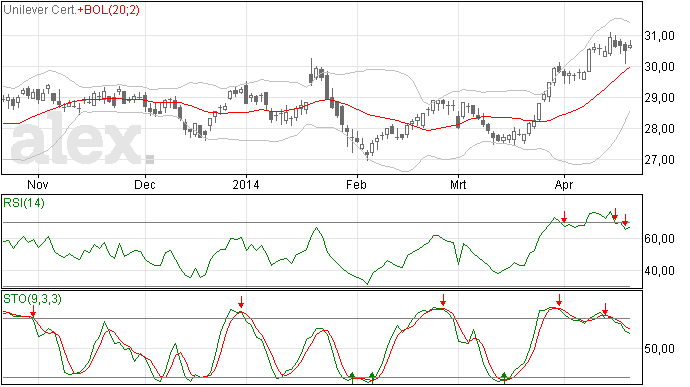Screen dimensions: 690x387
Task: Click the STO sell arrow above 2014
Action: coord(241,302)
